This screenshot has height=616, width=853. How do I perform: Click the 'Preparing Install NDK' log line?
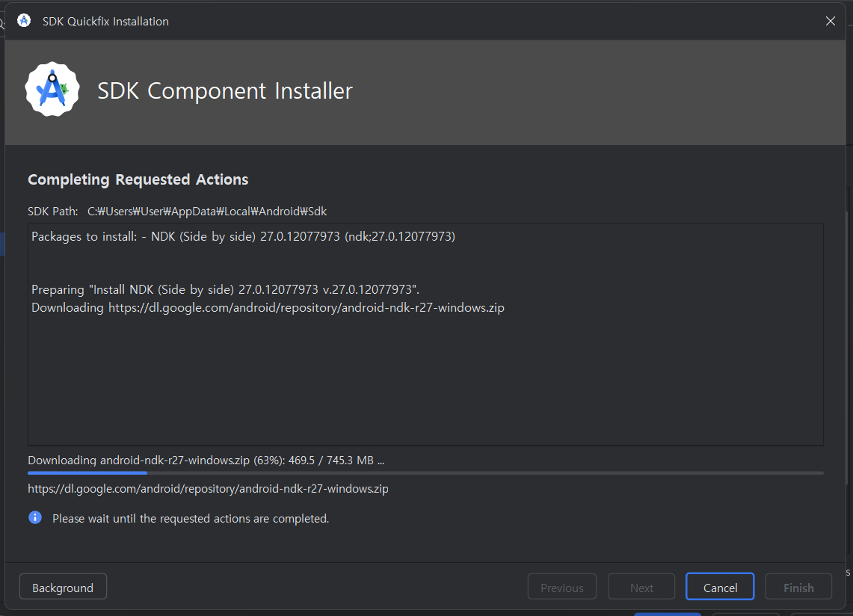[x=225, y=289]
